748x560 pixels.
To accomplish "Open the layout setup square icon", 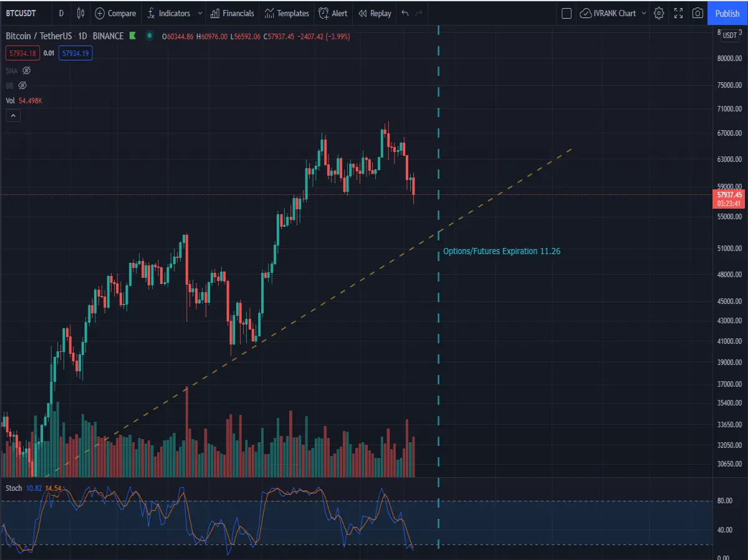I will 567,13.
